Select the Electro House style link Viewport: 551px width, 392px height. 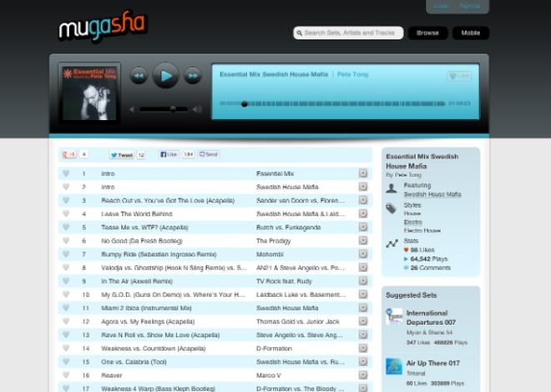[x=422, y=230]
